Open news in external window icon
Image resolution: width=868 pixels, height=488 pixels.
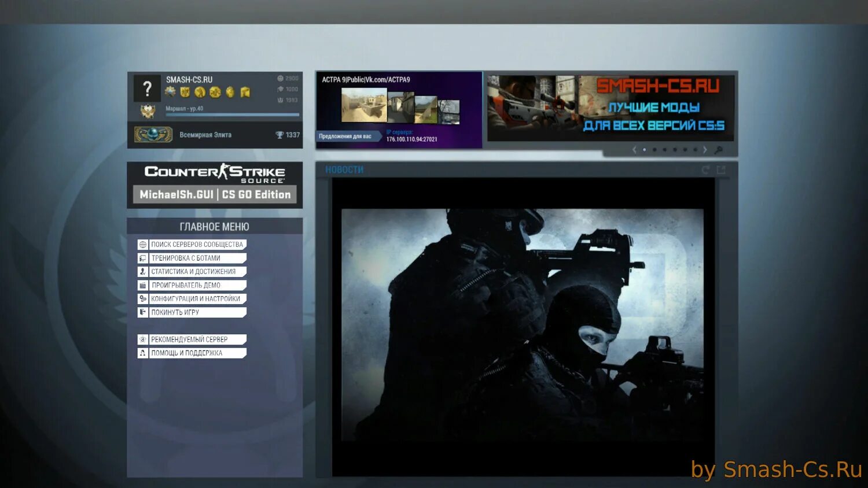(721, 170)
